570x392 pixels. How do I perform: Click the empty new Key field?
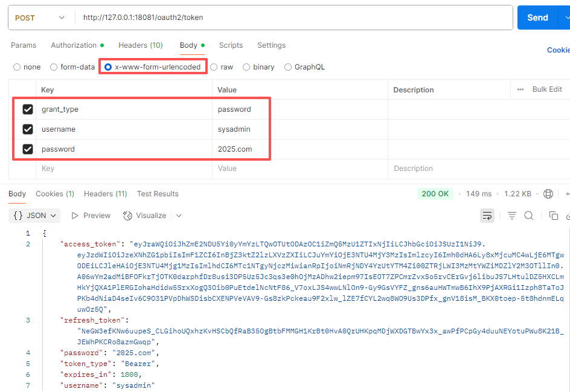click(124, 169)
